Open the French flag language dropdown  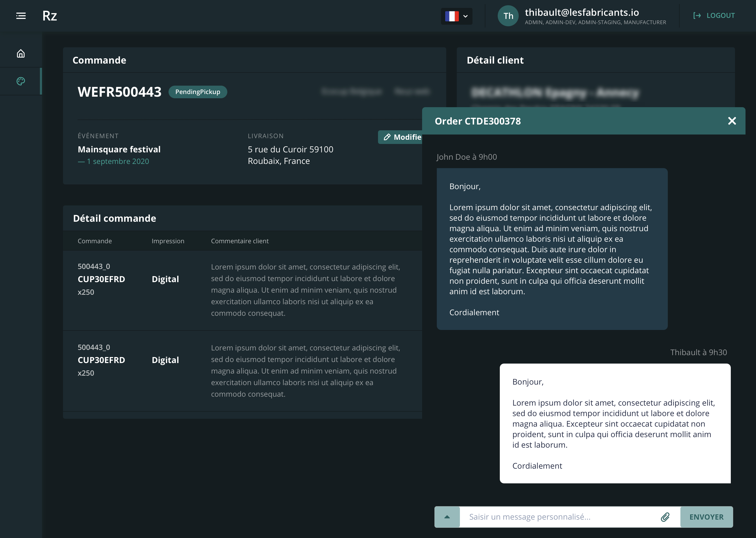(x=456, y=16)
